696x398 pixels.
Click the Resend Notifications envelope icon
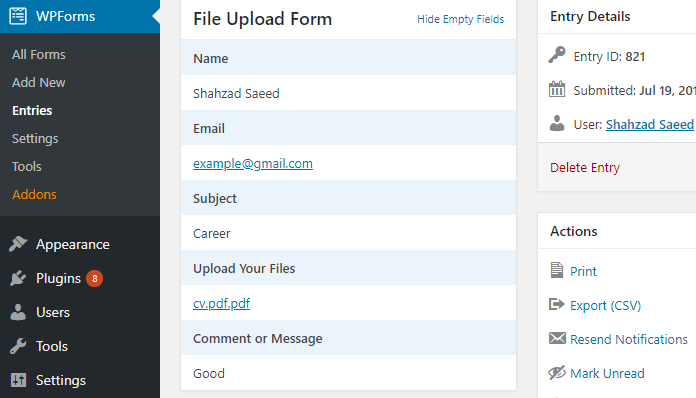tap(557, 338)
